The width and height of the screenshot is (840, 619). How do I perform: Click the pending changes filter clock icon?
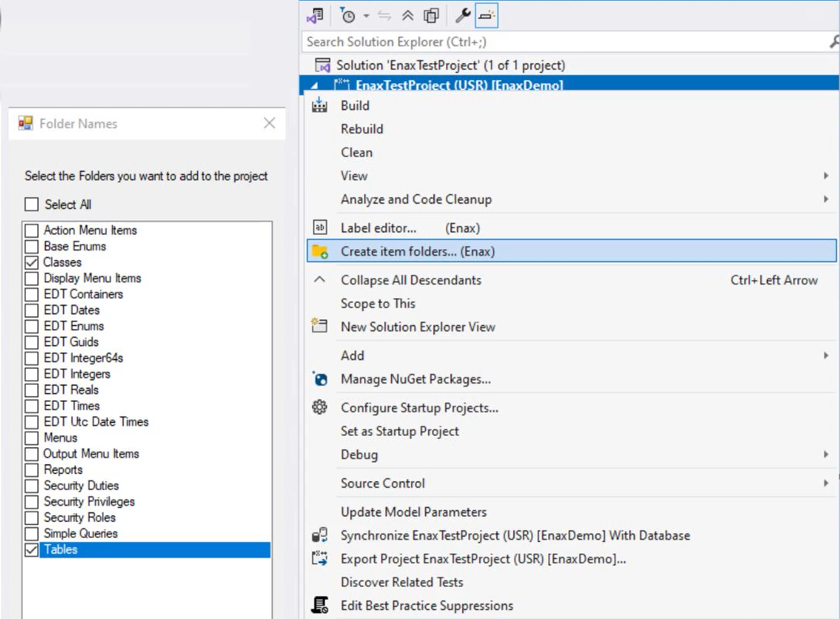pyautogui.click(x=348, y=15)
